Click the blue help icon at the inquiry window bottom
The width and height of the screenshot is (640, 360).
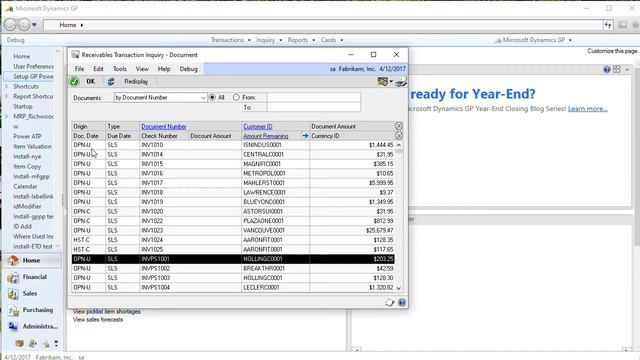[402, 302]
